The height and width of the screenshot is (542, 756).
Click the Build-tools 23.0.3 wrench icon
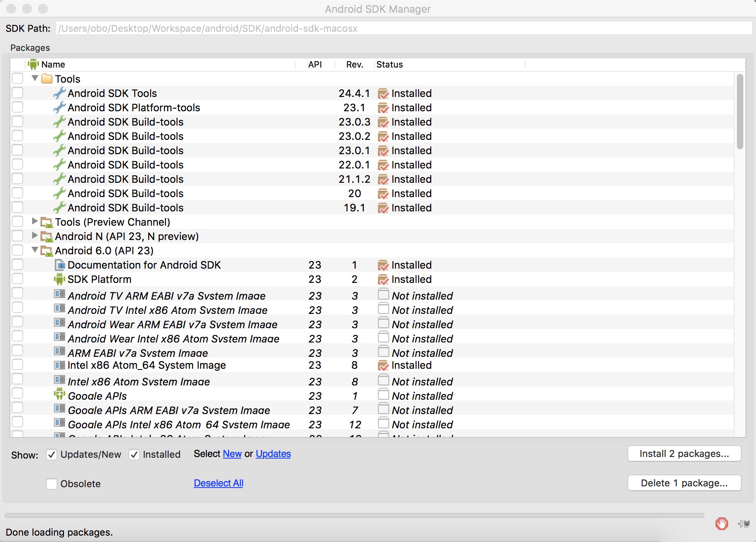coord(60,122)
